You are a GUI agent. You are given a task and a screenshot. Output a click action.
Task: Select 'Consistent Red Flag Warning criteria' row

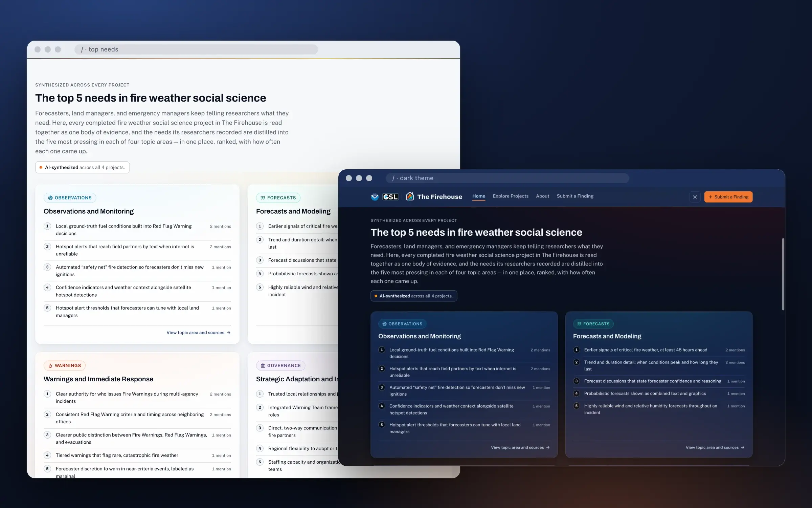pyautogui.click(x=137, y=418)
